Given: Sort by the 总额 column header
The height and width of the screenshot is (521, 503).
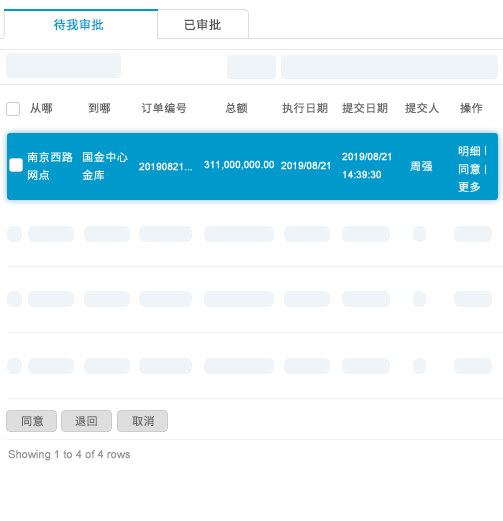Looking at the screenshot, I should tap(236, 108).
